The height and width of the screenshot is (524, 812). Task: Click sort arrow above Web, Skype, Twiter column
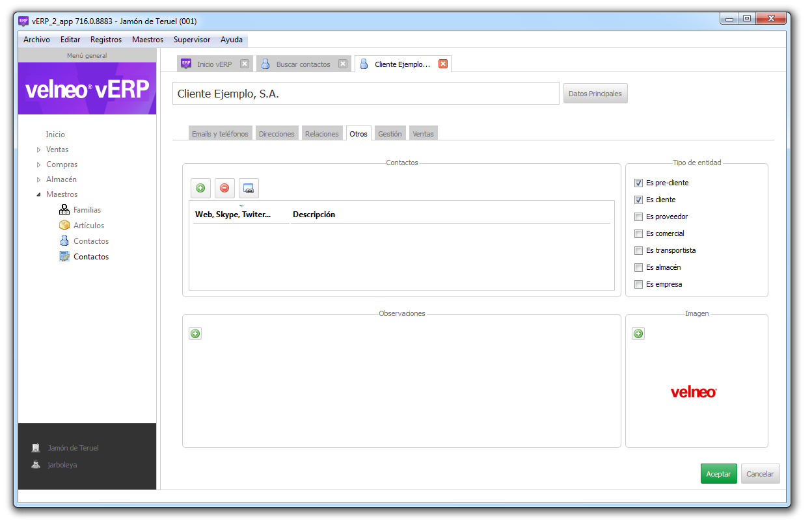pos(241,205)
